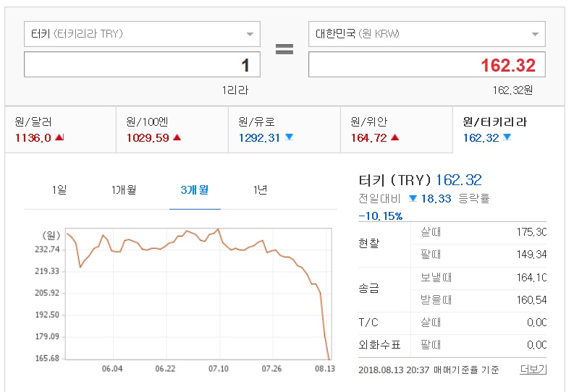Viewport: 574px width, 392px height.
Task: Click the equals sign between the currency boxes
Action: pos(284,49)
